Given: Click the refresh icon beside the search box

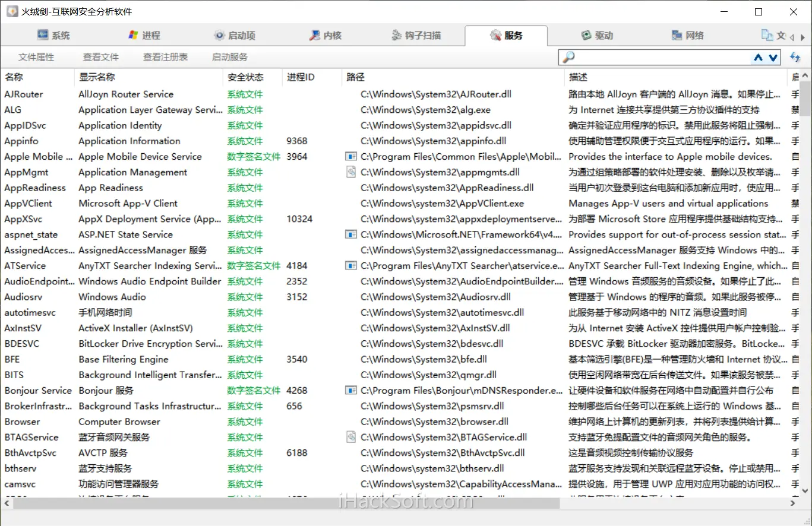Looking at the screenshot, I should (795, 57).
